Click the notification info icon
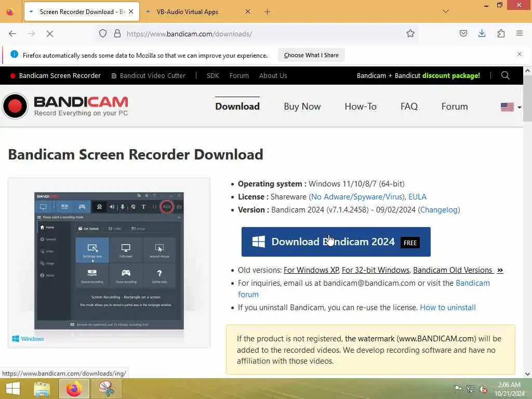This screenshot has width=532, height=399. pos(14,54)
